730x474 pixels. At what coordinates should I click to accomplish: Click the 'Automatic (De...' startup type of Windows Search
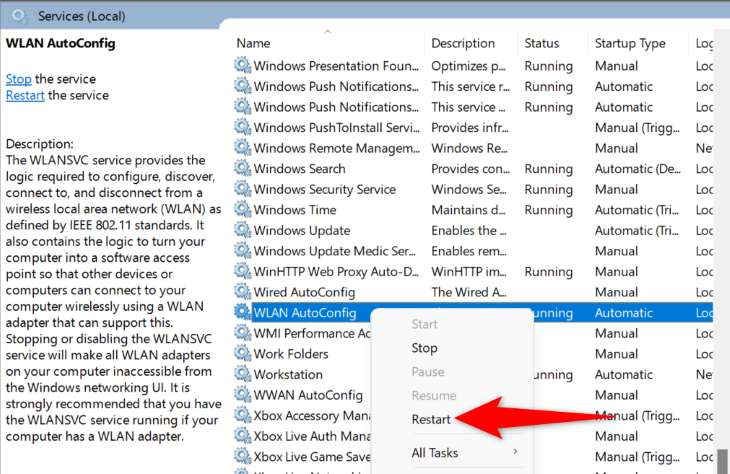pyautogui.click(x=637, y=169)
